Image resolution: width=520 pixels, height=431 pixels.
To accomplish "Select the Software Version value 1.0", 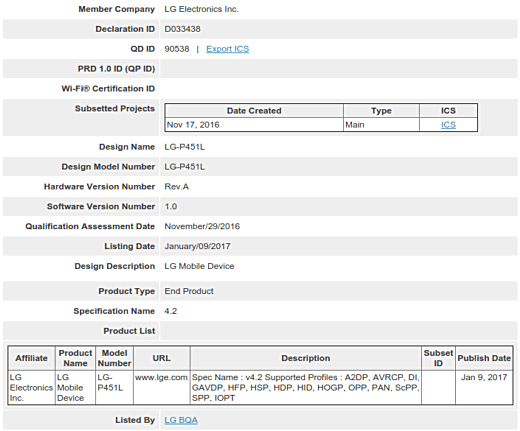I will tap(171, 207).
